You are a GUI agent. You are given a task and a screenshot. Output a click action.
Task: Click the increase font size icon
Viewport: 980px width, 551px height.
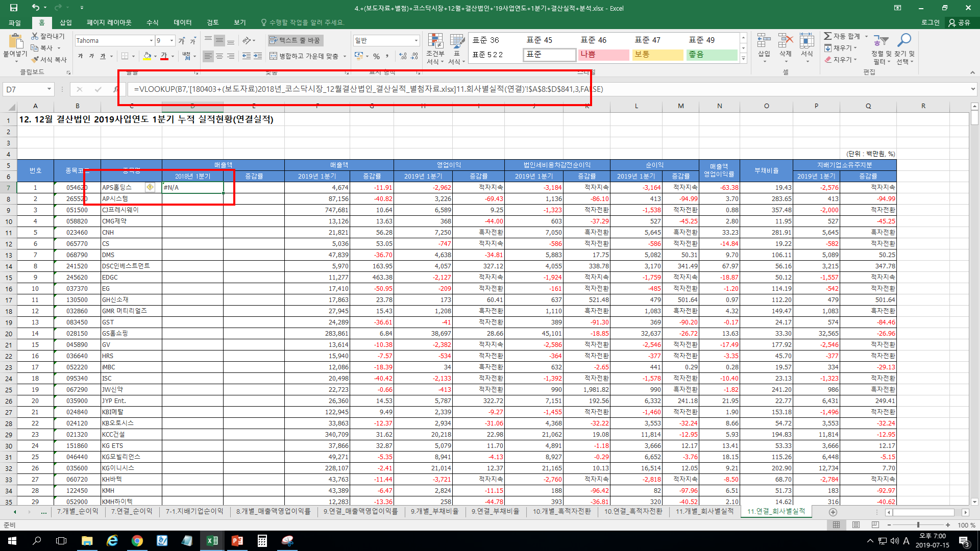point(182,41)
